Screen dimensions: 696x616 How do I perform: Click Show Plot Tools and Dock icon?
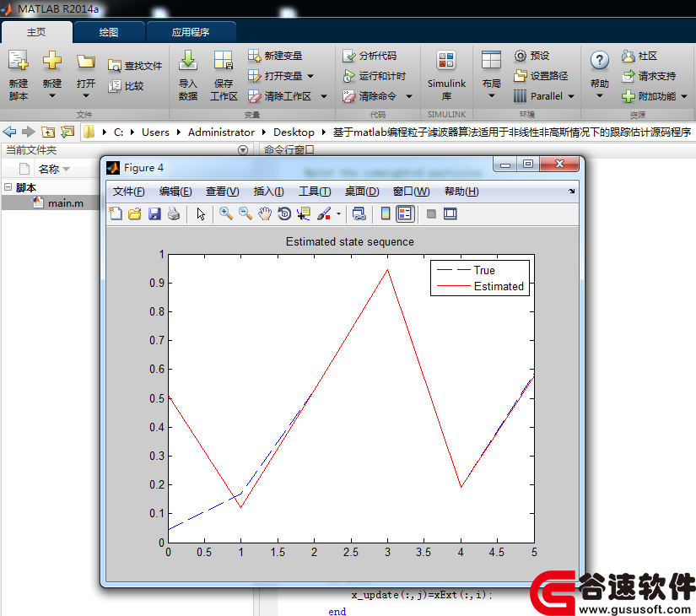pos(451,214)
